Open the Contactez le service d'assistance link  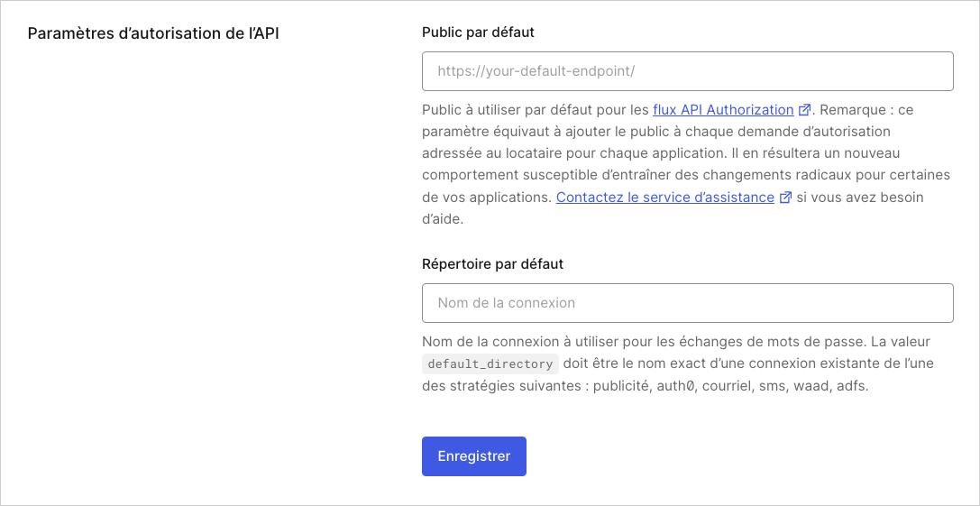665,198
